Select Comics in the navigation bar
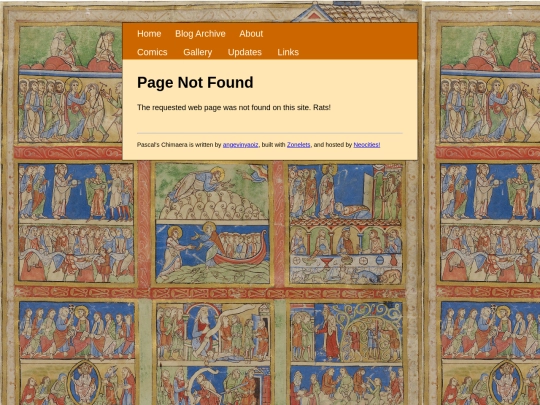 pos(152,52)
